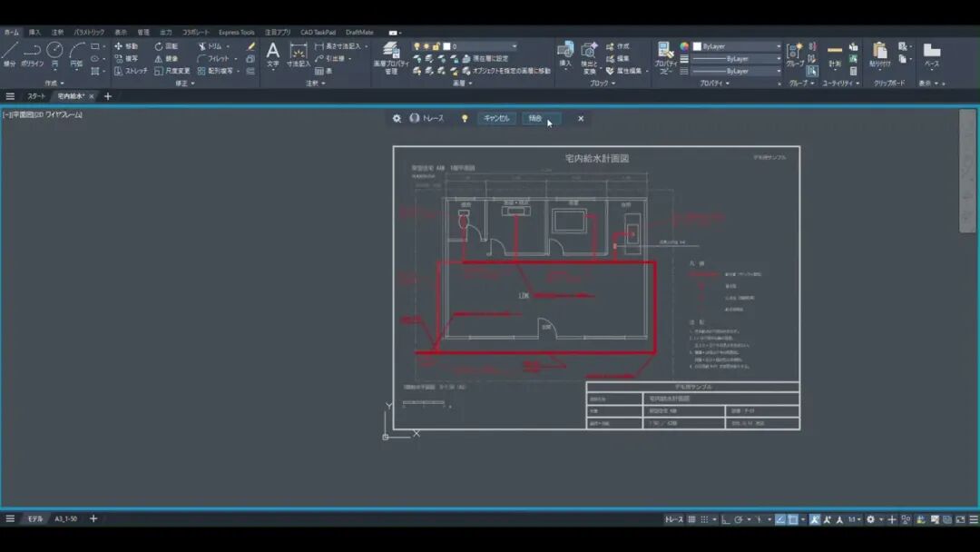Select the Line (線分) tool
Screen dimensions: 980x552
(x=9, y=54)
